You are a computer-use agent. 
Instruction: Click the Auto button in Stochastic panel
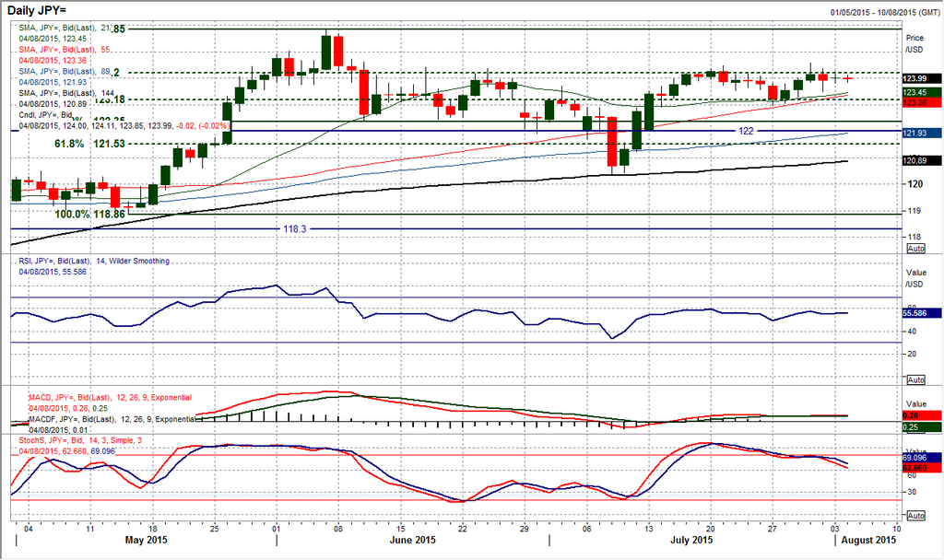[x=915, y=516]
